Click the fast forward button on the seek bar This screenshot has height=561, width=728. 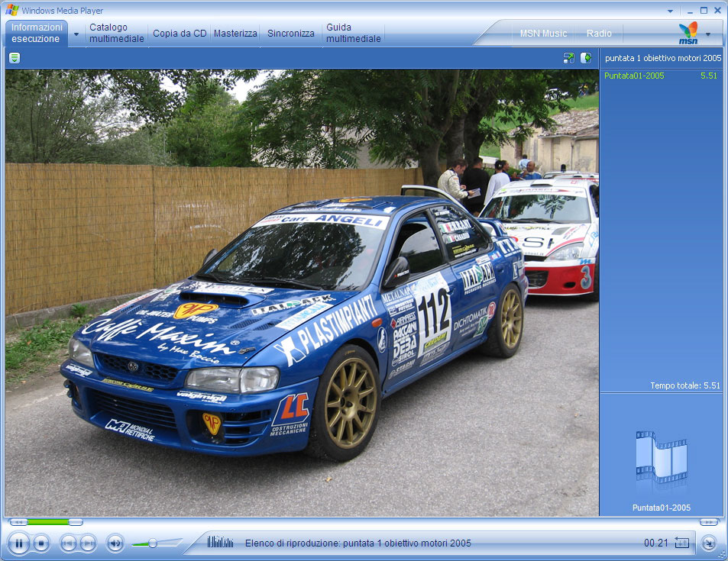pos(709,522)
